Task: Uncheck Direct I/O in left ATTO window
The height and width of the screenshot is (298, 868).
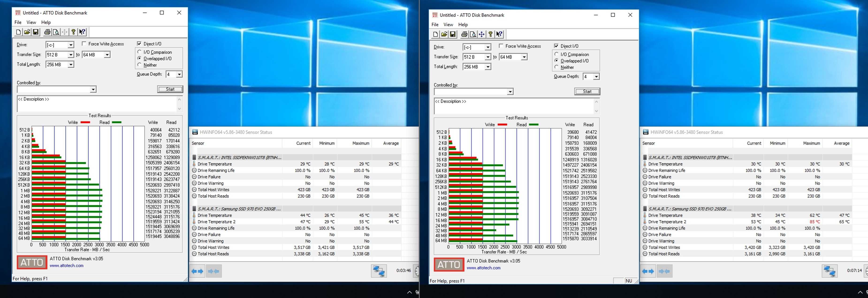Action: tap(139, 44)
